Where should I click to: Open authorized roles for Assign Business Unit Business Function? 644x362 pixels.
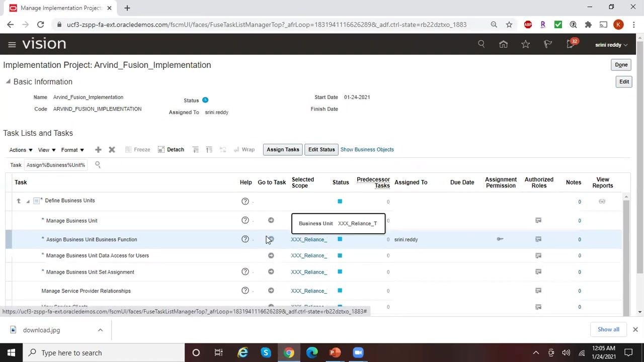538,239
